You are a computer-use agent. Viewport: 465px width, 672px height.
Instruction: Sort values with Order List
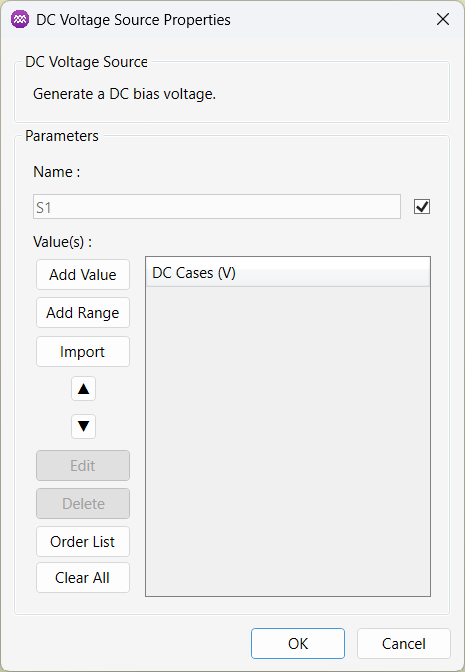click(83, 542)
